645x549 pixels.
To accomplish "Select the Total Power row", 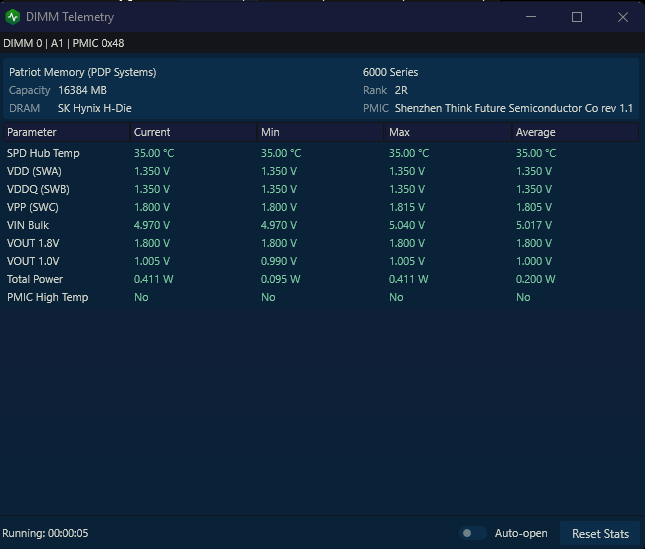I will [321, 279].
